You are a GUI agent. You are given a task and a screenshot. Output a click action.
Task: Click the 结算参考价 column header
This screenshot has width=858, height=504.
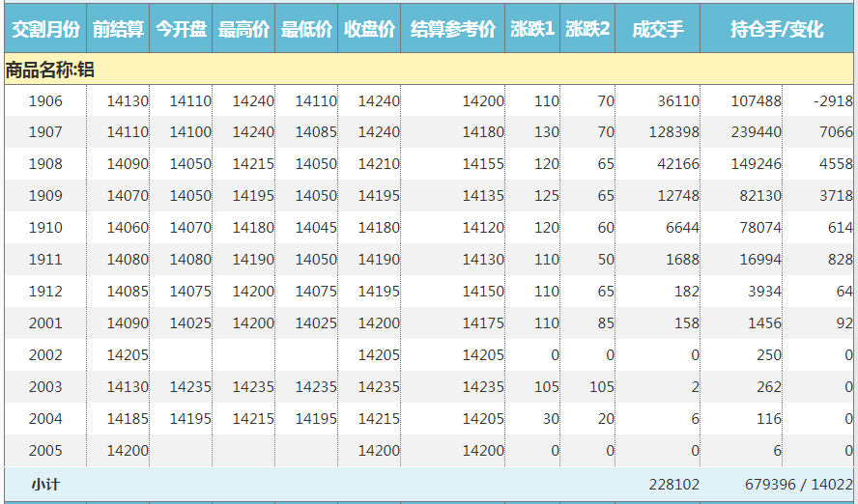[452, 30]
